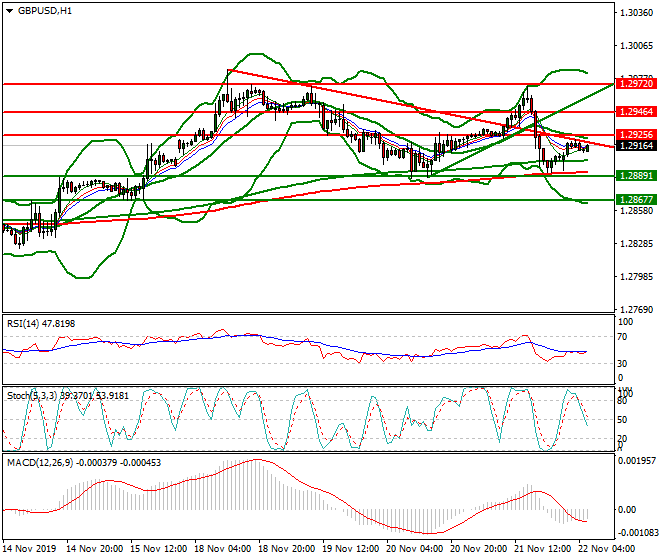
Task: Select the MACD(12,26,9) indicator label
Action: (x=84, y=463)
